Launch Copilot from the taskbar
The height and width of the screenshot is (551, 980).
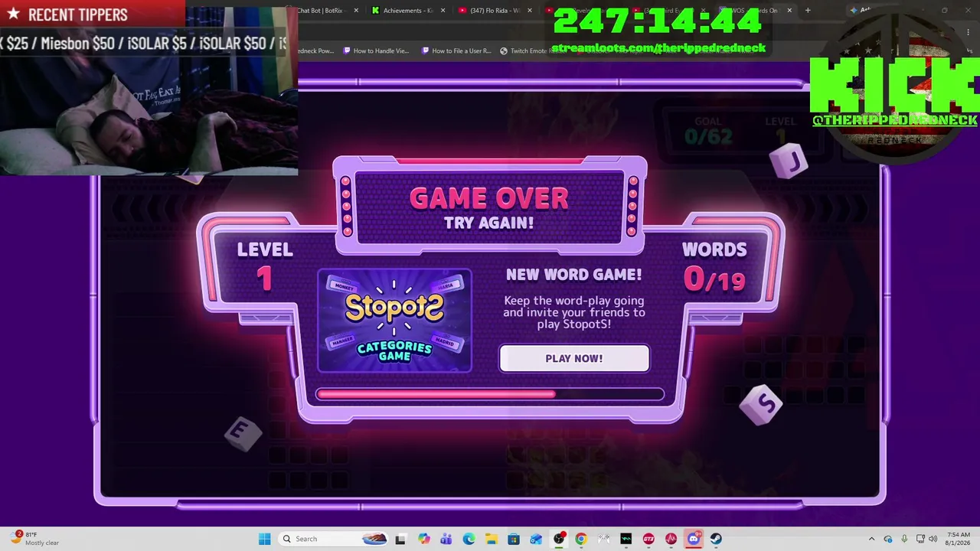pos(424,539)
